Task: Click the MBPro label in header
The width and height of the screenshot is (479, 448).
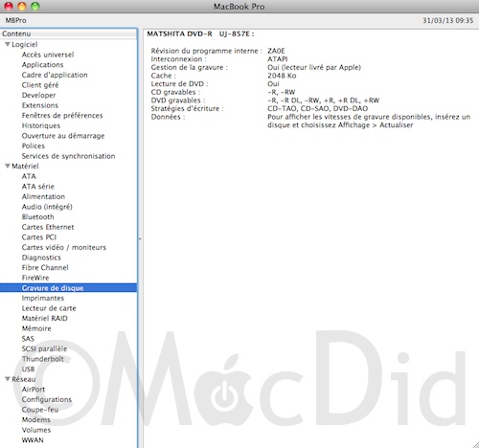Action: pyautogui.click(x=15, y=20)
